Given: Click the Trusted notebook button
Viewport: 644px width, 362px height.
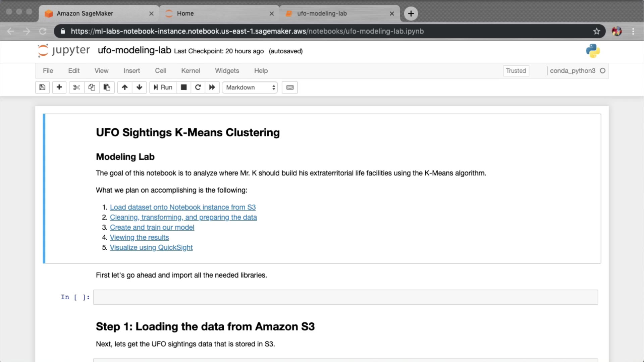Looking at the screenshot, I should coord(516,71).
